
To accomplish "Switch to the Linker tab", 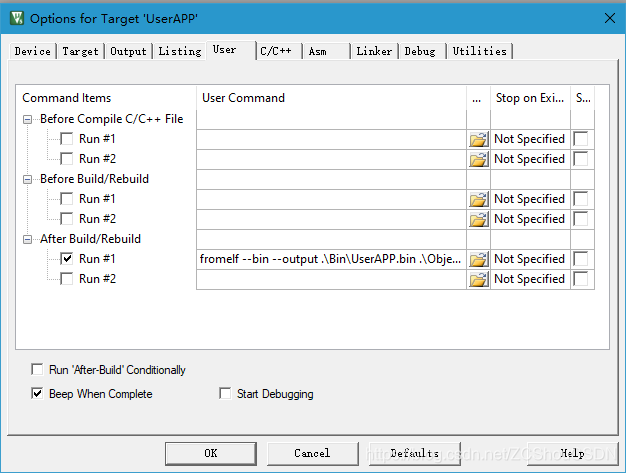I will pos(374,51).
